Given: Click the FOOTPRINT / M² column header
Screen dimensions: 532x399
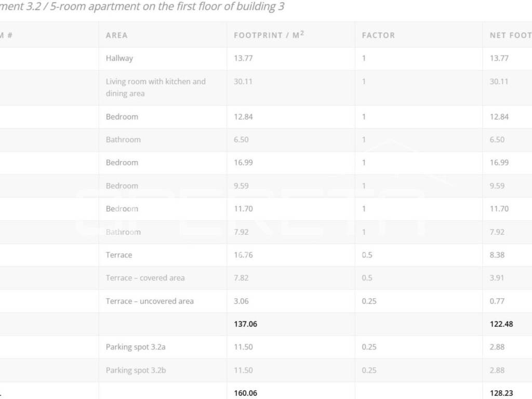Looking at the screenshot, I should click(x=269, y=35).
